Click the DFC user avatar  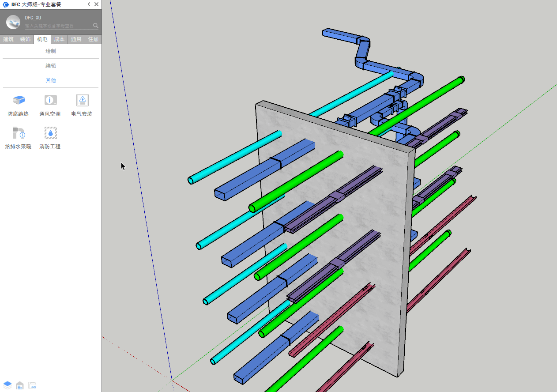13,22
